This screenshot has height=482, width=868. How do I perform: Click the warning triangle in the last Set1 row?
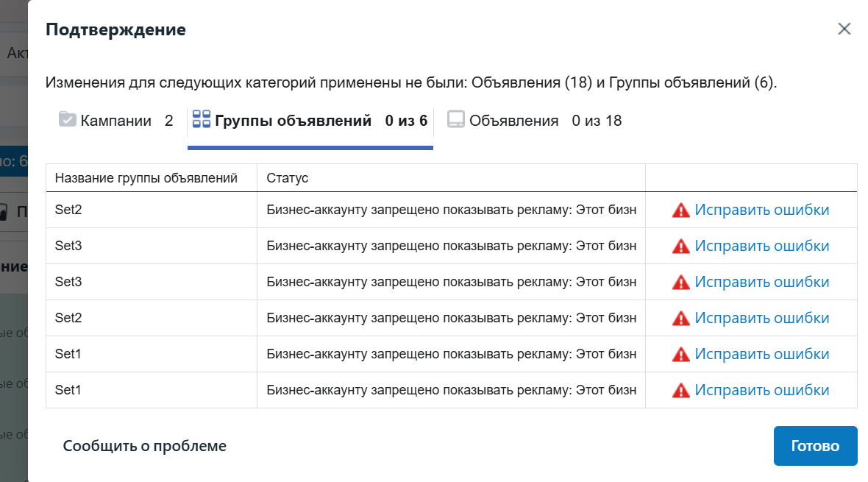pos(680,391)
